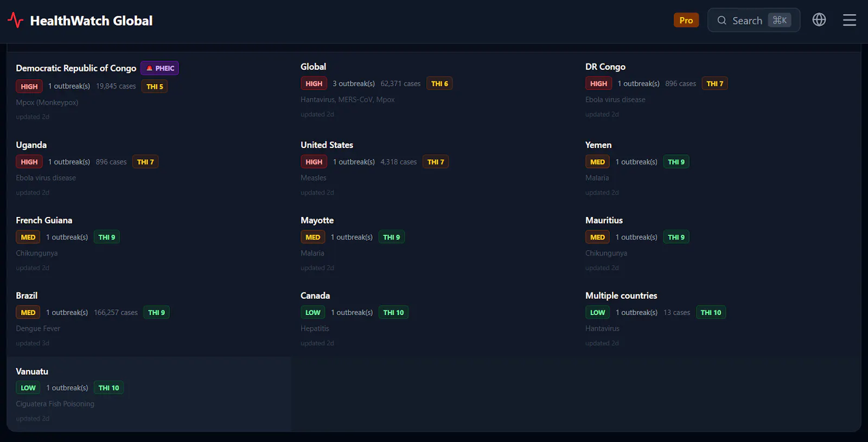The height and width of the screenshot is (442, 868).
Task: Click Ciguatera Fish Poisoning label
Action: point(55,404)
